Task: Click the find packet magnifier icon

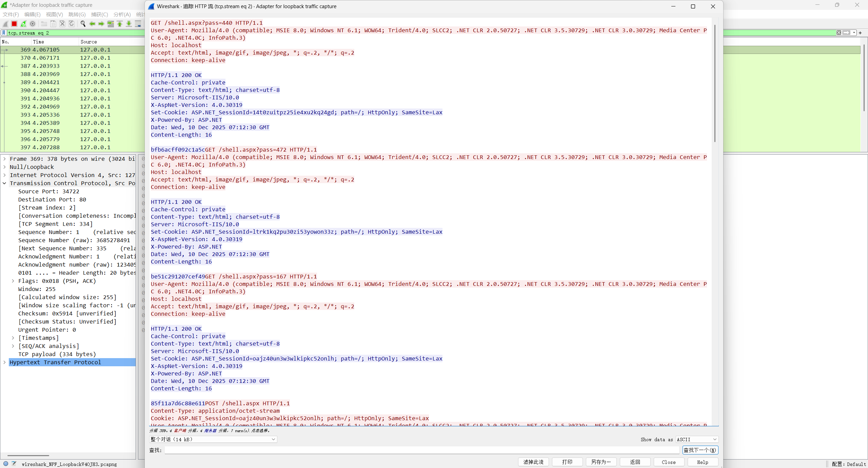Action: pyautogui.click(x=83, y=24)
